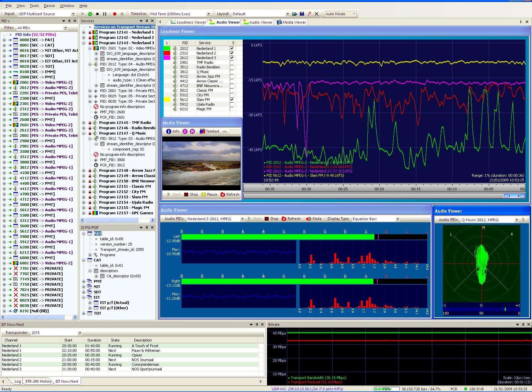This screenshot has height=392, width=532.
Task: Open the Timeslice dropdown
Action: (x=208, y=14)
